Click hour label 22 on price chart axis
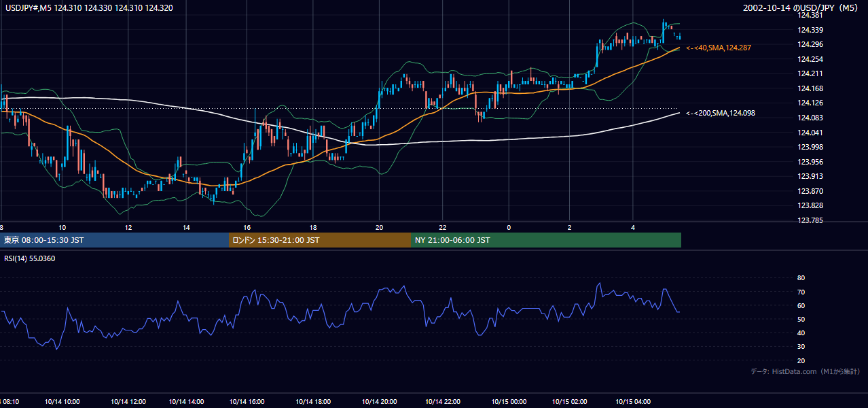Viewport: 868px width, 408px height. (x=441, y=227)
